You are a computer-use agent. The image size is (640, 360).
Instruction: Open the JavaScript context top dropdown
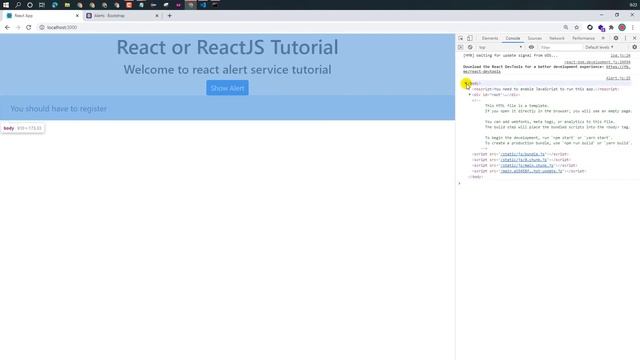click(500, 47)
